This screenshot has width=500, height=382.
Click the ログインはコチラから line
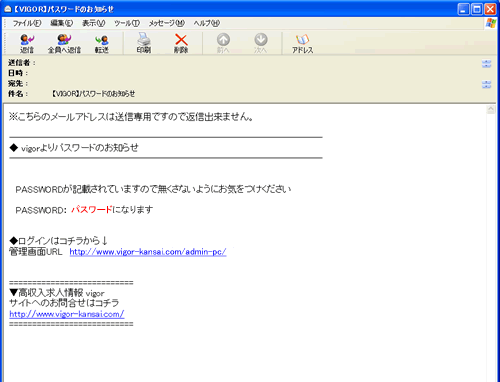tap(58, 241)
